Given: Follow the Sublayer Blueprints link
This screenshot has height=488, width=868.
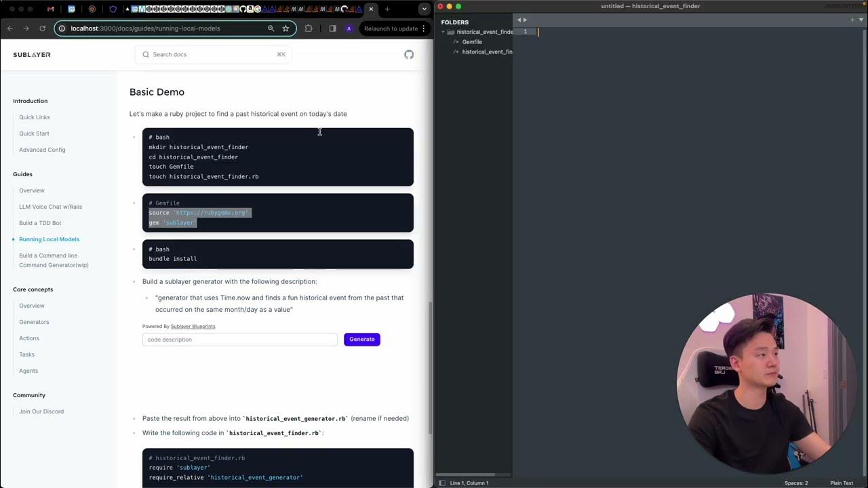Looking at the screenshot, I should point(193,327).
